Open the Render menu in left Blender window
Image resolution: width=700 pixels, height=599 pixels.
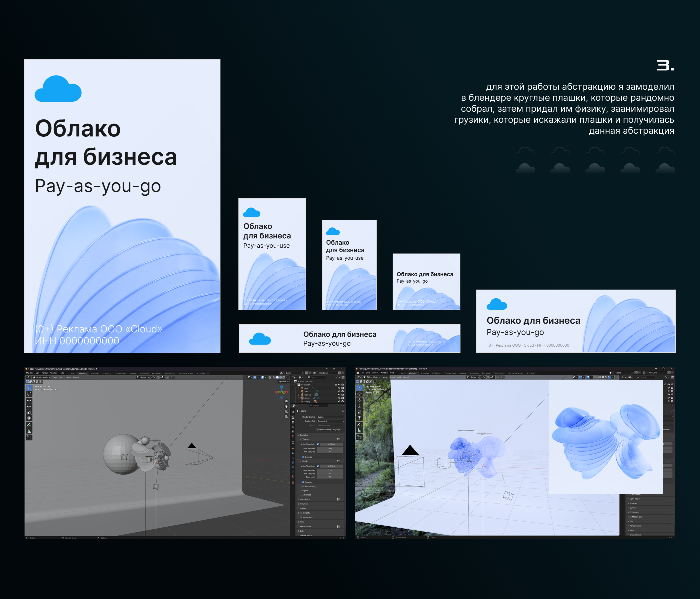(x=44, y=373)
